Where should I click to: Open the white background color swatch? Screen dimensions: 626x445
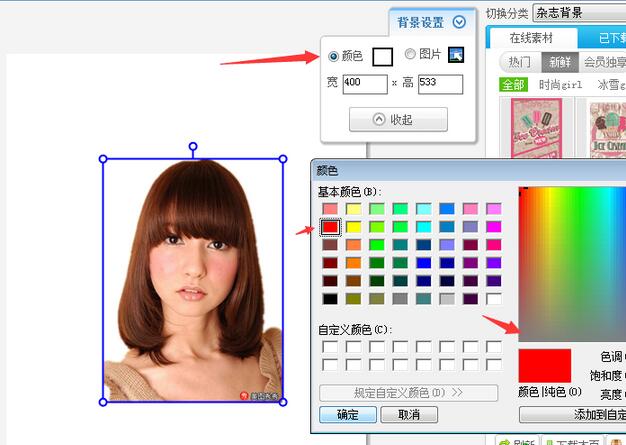coord(382,57)
